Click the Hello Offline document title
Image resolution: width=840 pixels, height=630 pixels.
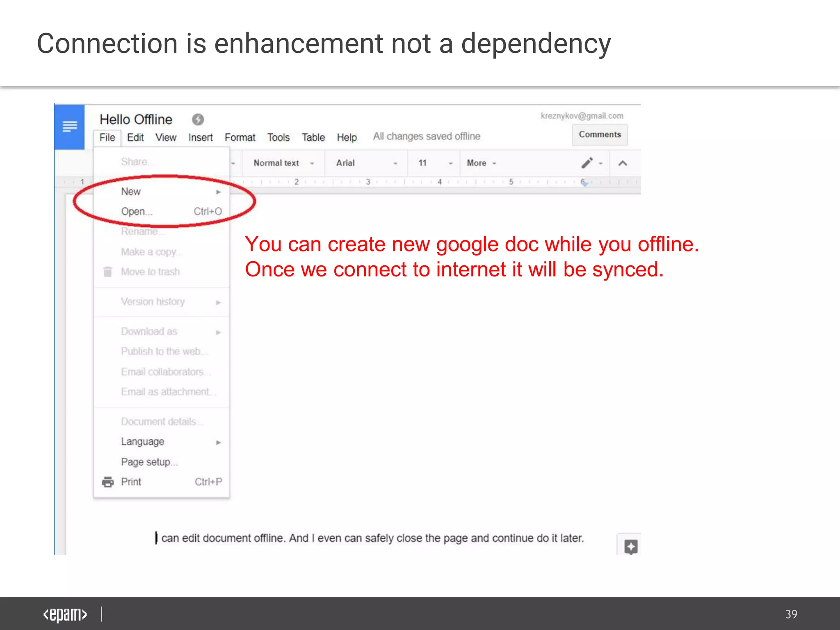coord(136,119)
